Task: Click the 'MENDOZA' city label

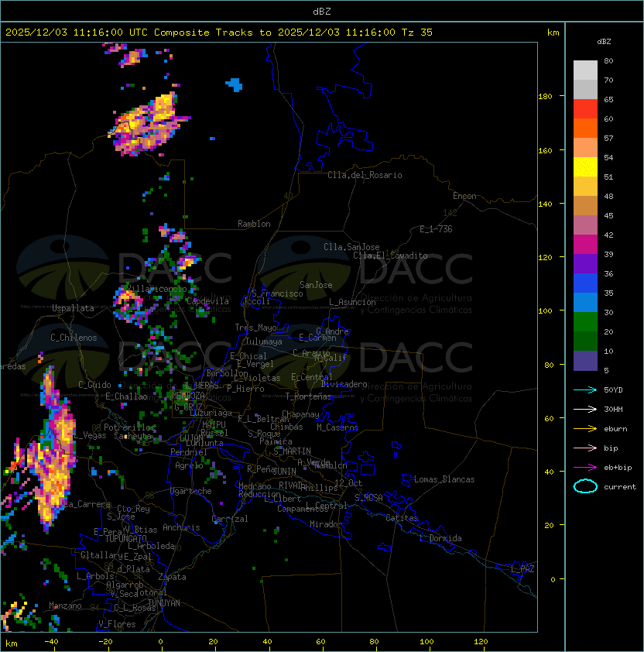Action: tap(188, 395)
